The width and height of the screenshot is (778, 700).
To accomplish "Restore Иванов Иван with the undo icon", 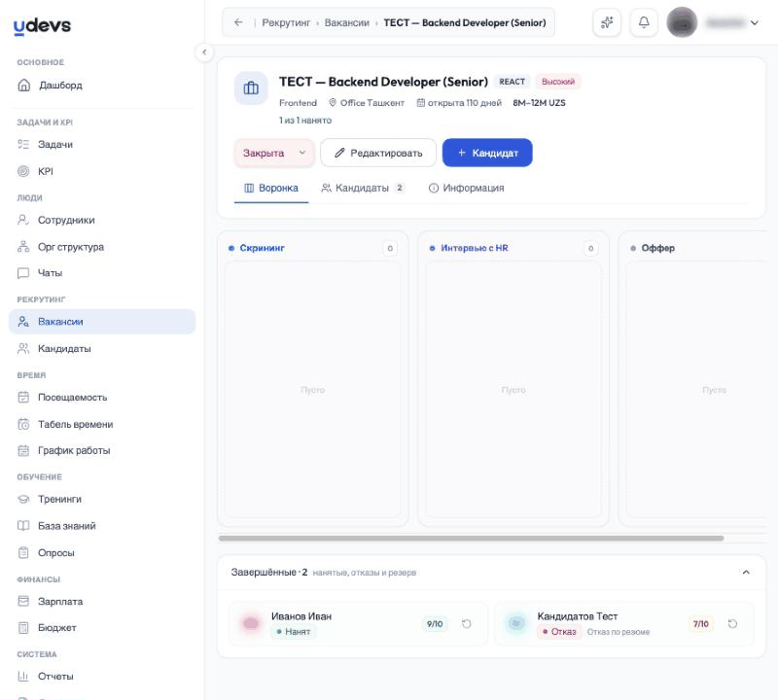I will click(467, 624).
